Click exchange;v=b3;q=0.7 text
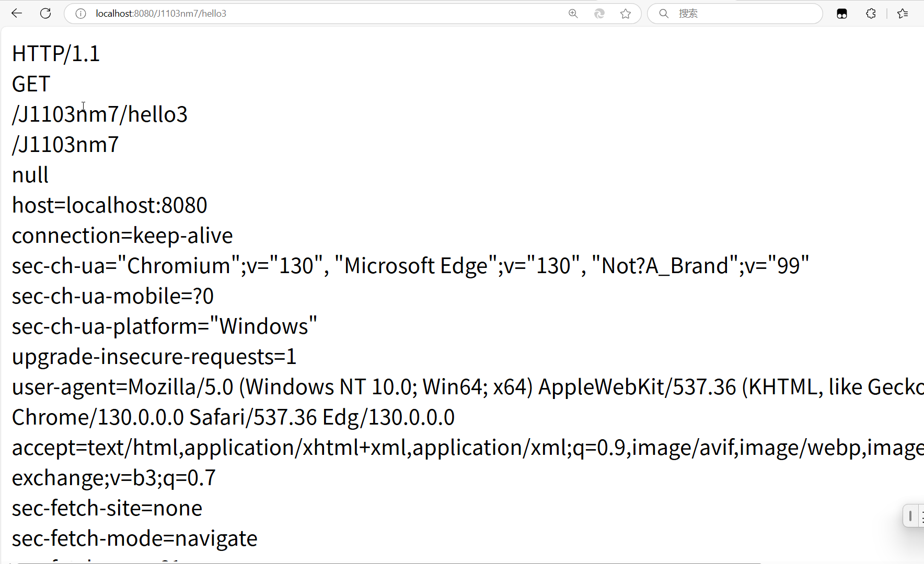 point(114,478)
